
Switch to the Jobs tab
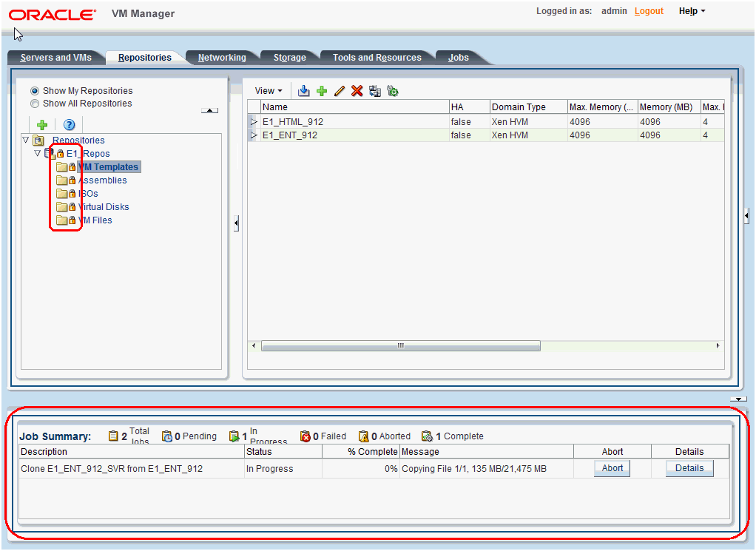pyautogui.click(x=459, y=58)
